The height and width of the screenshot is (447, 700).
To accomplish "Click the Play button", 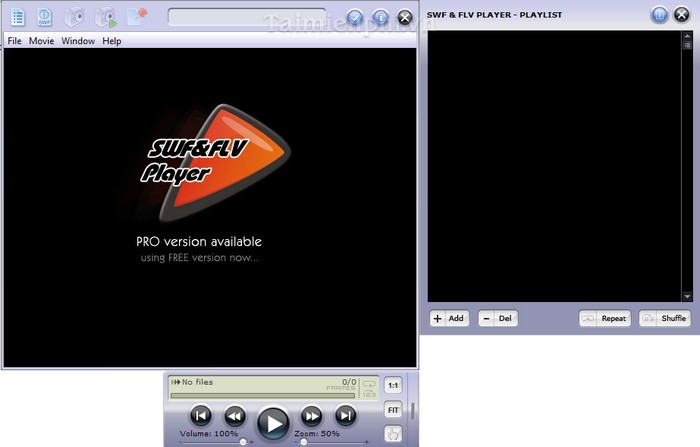I will click(273, 423).
